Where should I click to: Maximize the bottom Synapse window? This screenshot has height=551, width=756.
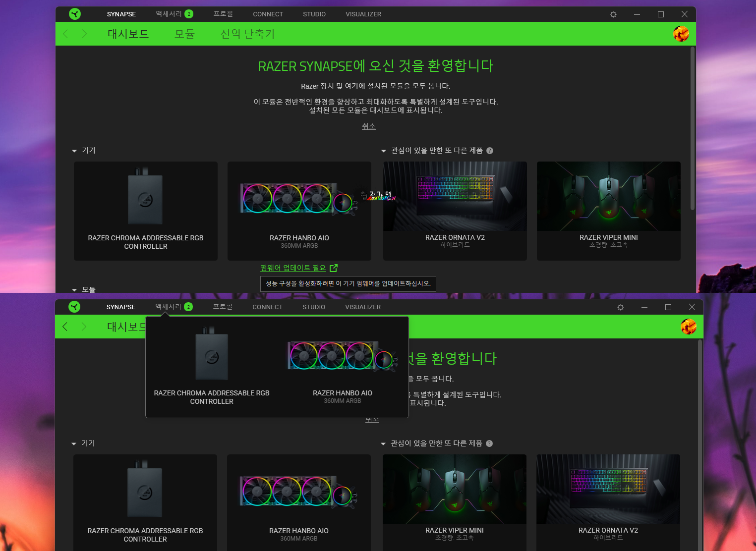click(668, 307)
